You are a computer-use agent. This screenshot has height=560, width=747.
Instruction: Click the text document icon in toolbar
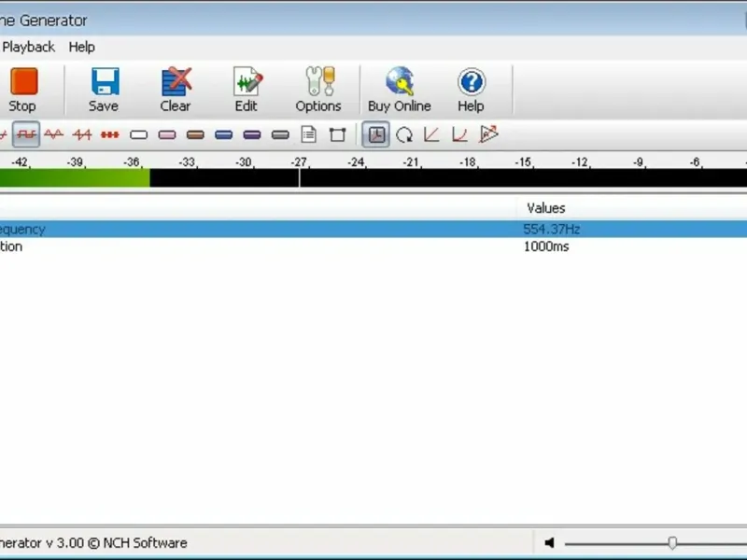(x=309, y=134)
